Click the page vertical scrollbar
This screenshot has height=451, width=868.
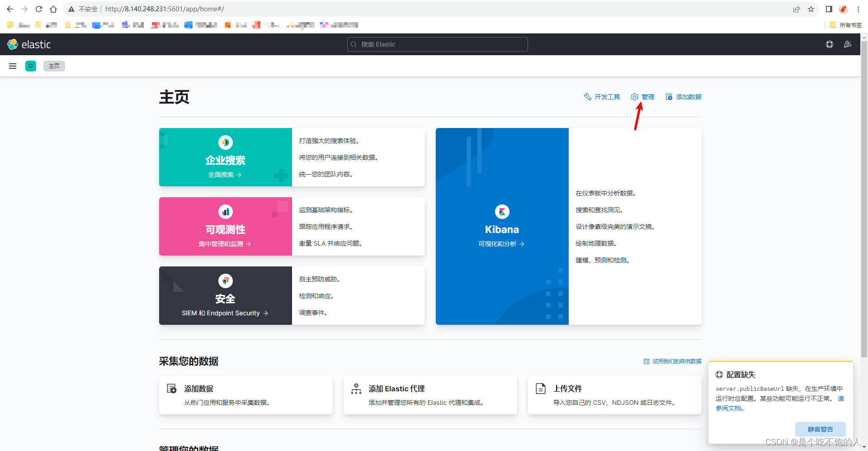pos(864,199)
